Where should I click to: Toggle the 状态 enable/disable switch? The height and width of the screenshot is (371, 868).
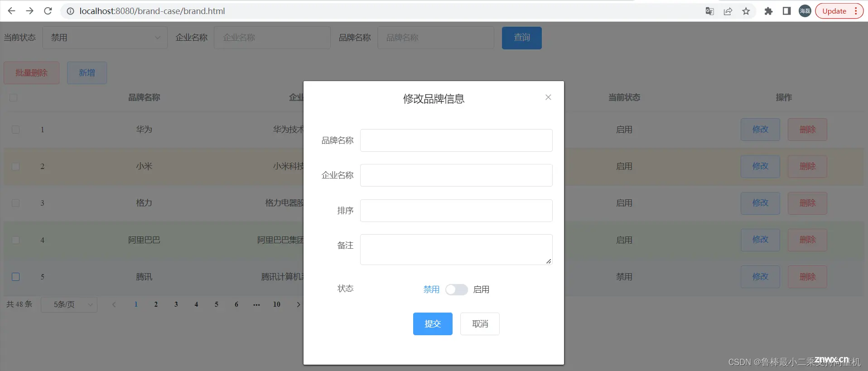456,289
